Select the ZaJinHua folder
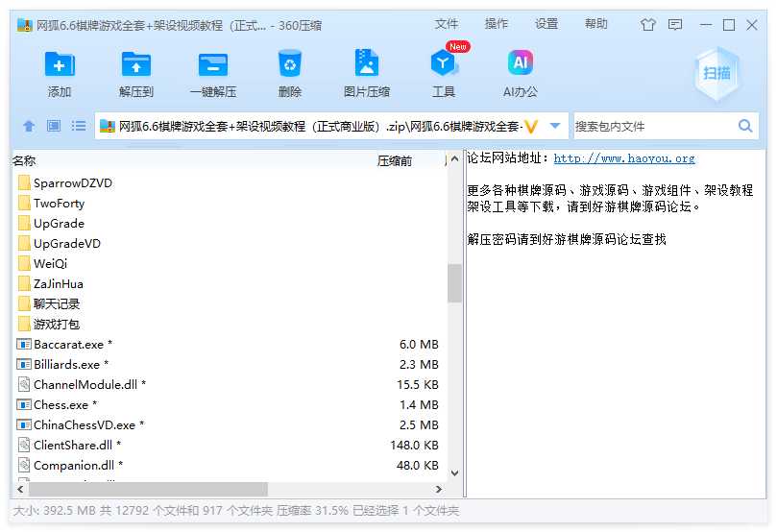777x532 pixels. (51, 284)
